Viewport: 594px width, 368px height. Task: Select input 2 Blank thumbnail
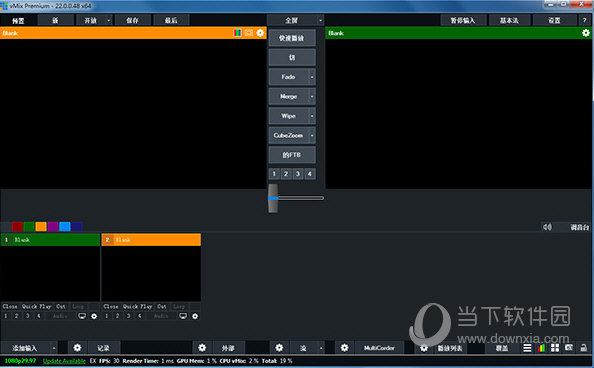click(x=151, y=273)
